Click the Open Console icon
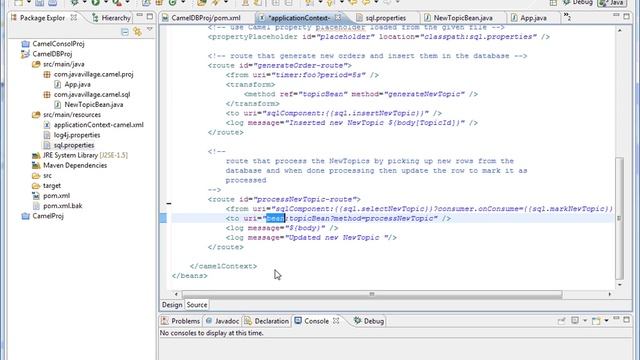Viewport: 640px width, 360px height. coord(596,321)
